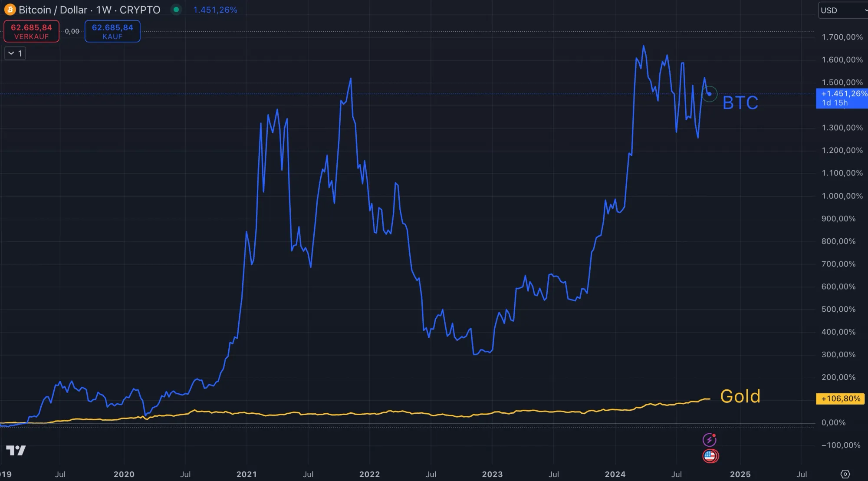
Task: Click the purple lightning event marker
Action: [x=710, y=440]
